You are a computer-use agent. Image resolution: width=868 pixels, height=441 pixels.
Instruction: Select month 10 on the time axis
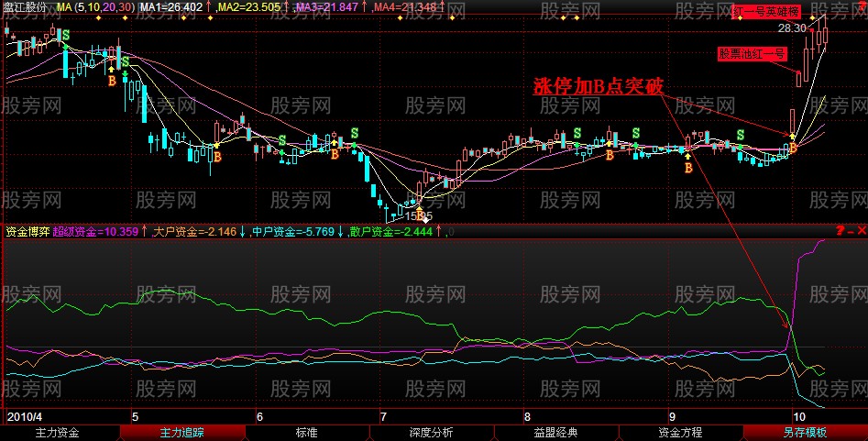(x=797, y=416)
